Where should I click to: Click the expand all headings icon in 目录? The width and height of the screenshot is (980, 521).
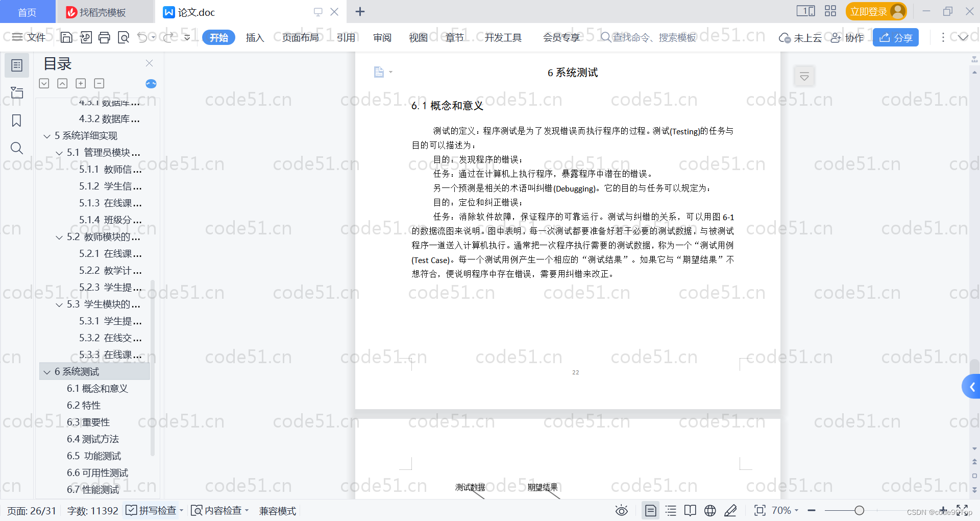click(x=44, y=83)
